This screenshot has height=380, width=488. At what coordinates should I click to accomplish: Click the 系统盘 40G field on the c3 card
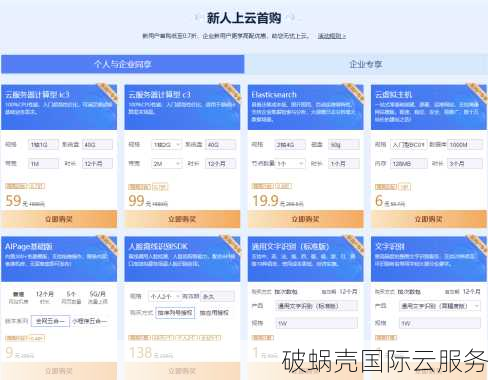221,145
